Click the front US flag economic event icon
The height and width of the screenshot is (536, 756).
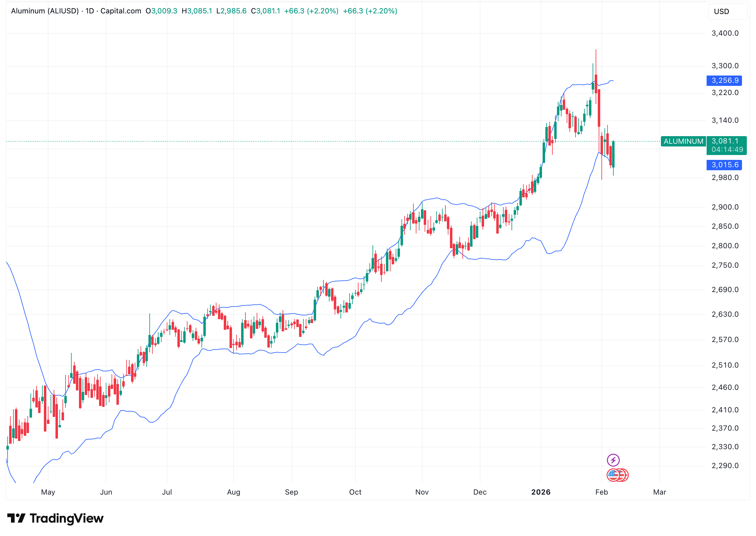[x=613, y=475]
